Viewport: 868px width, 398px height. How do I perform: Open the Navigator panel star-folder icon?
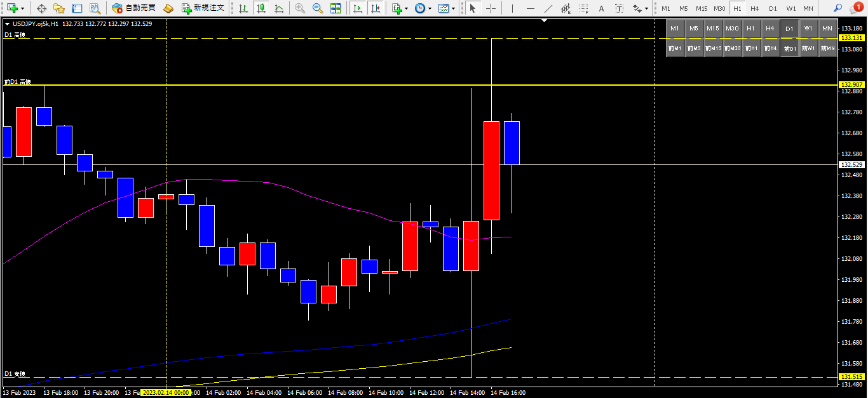click(x=59, y=8)
